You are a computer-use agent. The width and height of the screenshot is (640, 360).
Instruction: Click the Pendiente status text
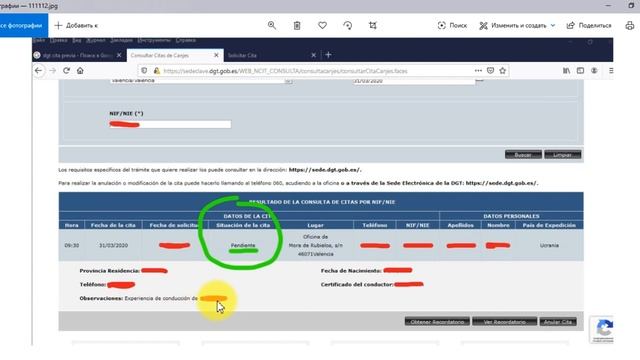pos(243,245)
